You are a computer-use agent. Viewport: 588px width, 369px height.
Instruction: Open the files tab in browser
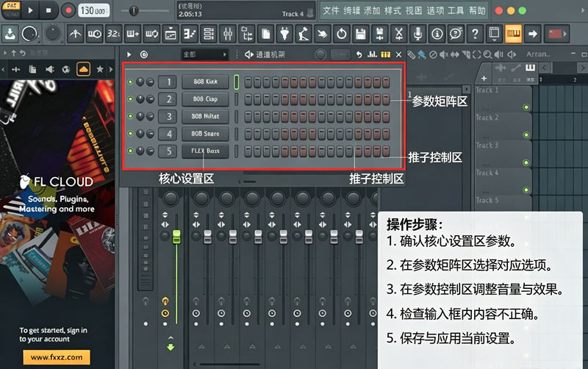pyautogui.click(x=32, y=69)
